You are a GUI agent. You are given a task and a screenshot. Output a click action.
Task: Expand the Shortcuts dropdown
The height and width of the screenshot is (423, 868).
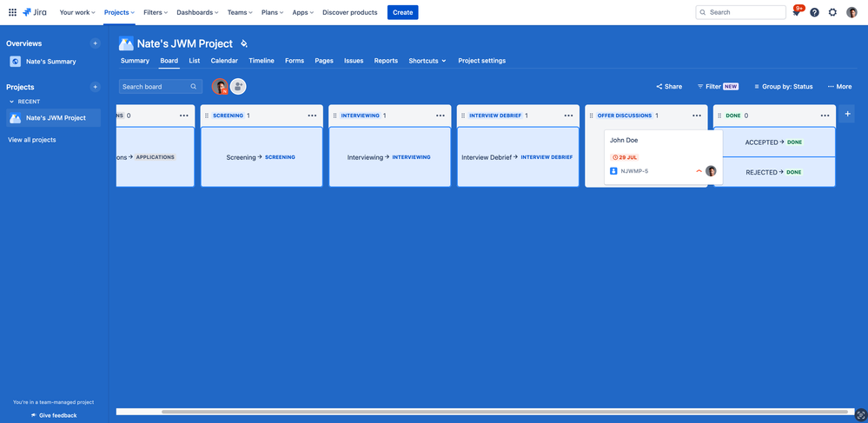point(427,61)
